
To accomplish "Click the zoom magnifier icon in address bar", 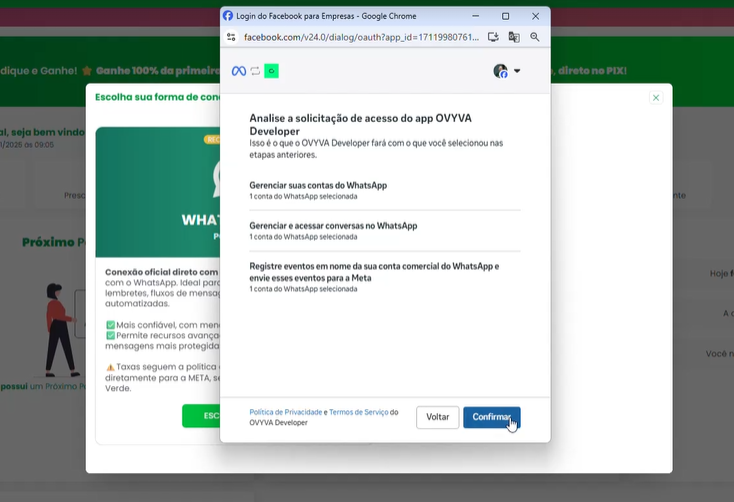I will click(x=535, y=37).
